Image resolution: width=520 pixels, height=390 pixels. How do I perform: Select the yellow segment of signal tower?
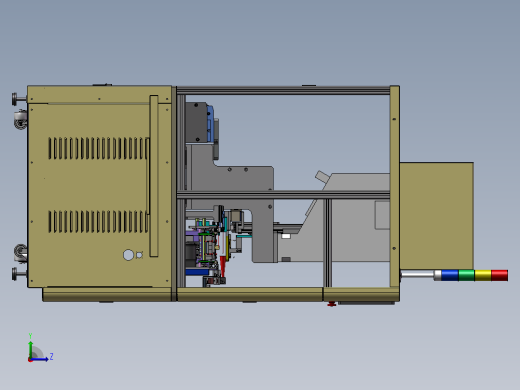(x=482, y=275)
